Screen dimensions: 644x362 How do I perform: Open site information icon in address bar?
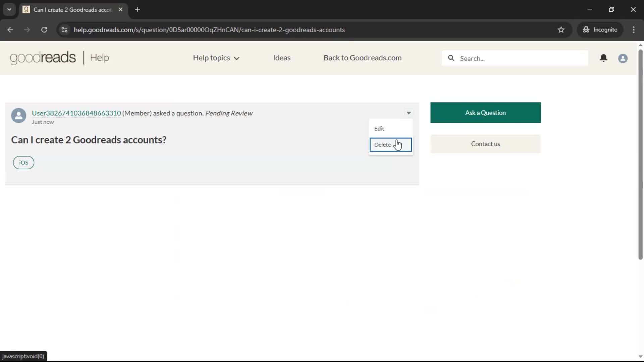(64, 30)
